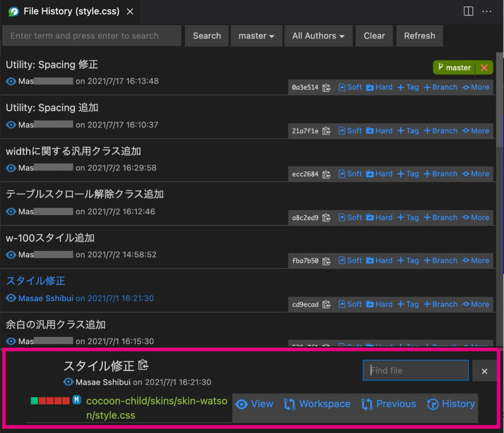
Task: Open History for style.css file
Action: 451,404
